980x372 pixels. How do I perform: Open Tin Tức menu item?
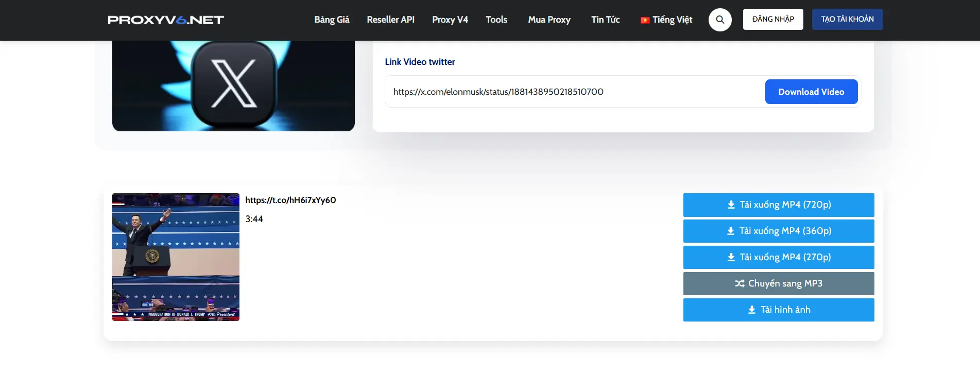[605, 20]
